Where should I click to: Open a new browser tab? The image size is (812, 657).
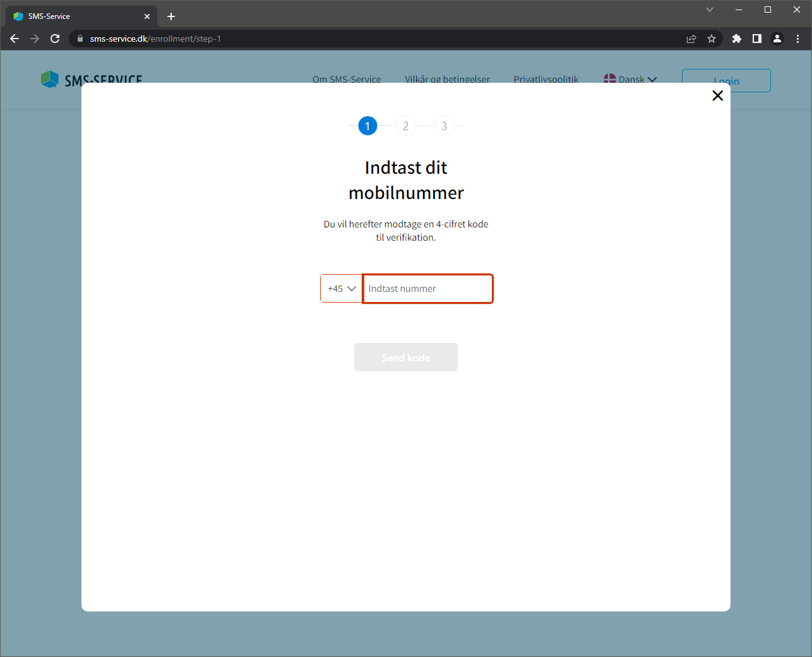point(171,16)
